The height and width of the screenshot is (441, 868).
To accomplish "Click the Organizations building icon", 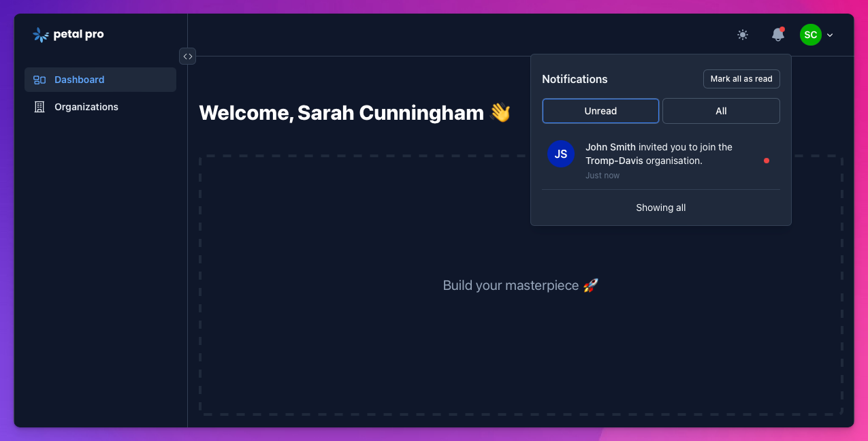I will [39, 107].
